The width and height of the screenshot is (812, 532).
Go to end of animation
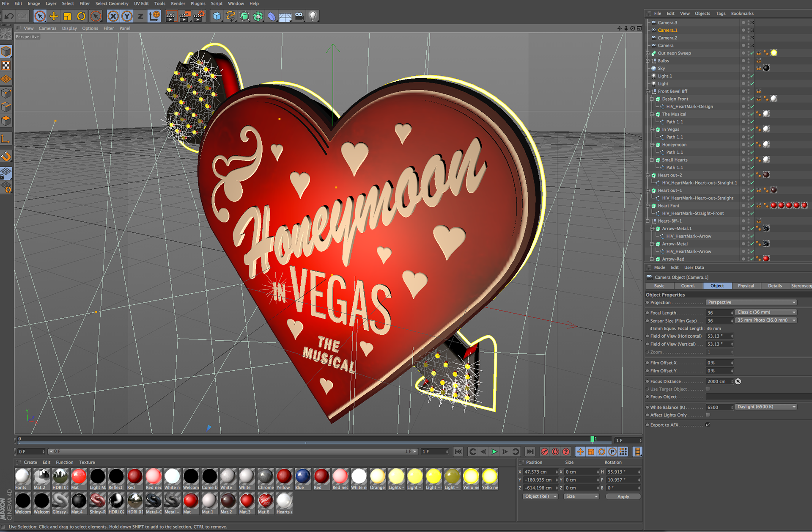tap(530, 452)
